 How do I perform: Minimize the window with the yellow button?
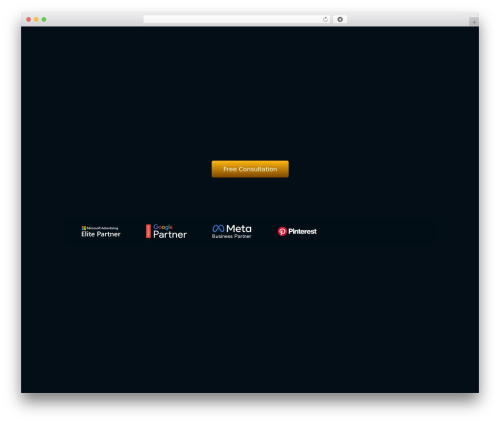pos(36,19)
